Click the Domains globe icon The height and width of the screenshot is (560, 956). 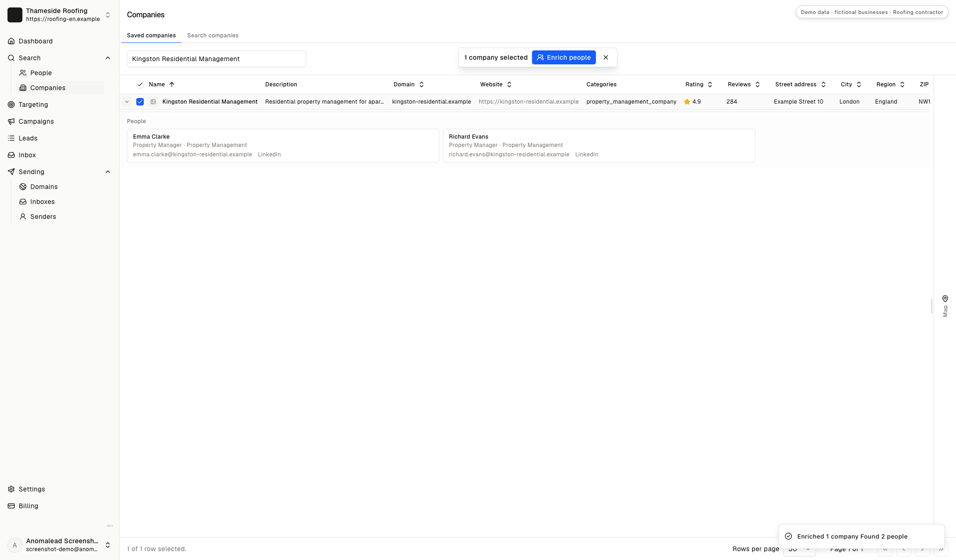coord(23,187)
